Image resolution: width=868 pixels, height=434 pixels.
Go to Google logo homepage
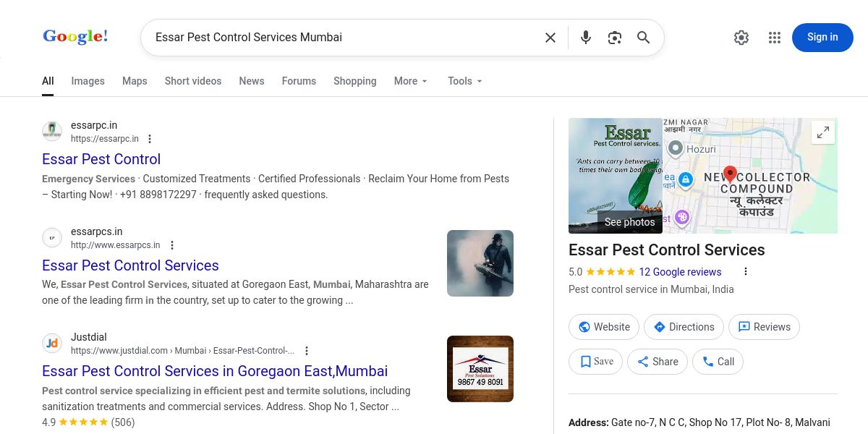coord(75,36)
